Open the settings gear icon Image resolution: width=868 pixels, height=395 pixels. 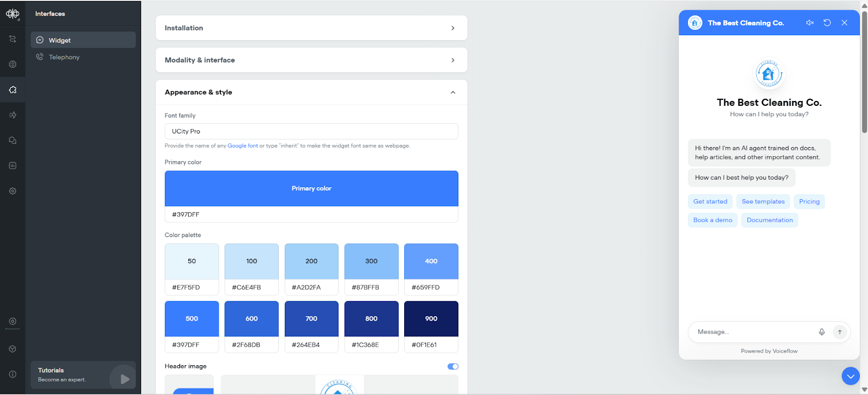[x=12, y=191]
